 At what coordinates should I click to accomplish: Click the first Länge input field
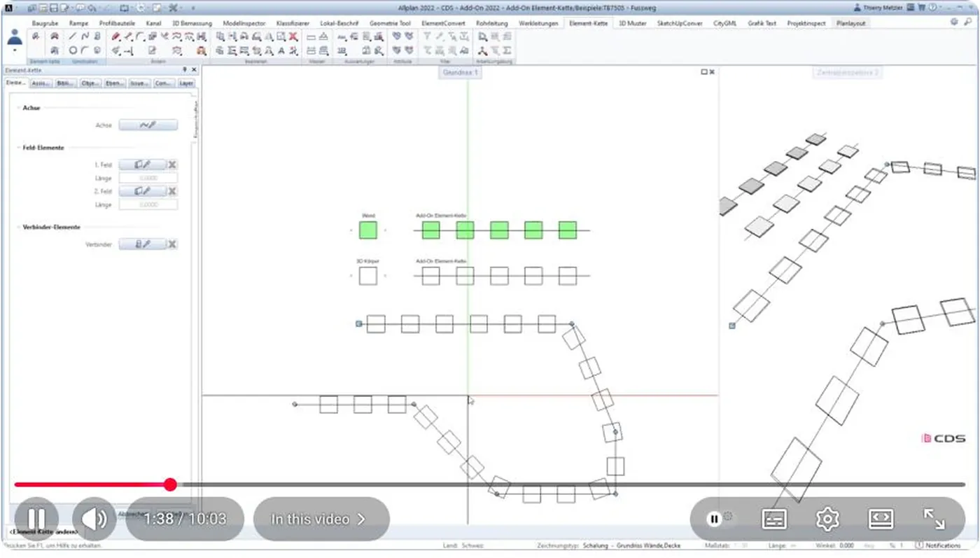click(148, 178)
